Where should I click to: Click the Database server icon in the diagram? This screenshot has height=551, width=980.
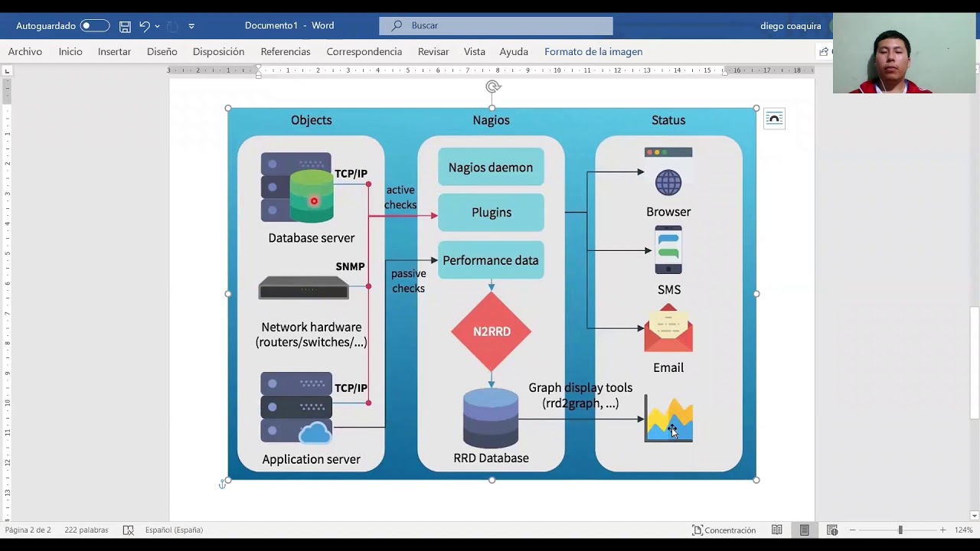297,187
